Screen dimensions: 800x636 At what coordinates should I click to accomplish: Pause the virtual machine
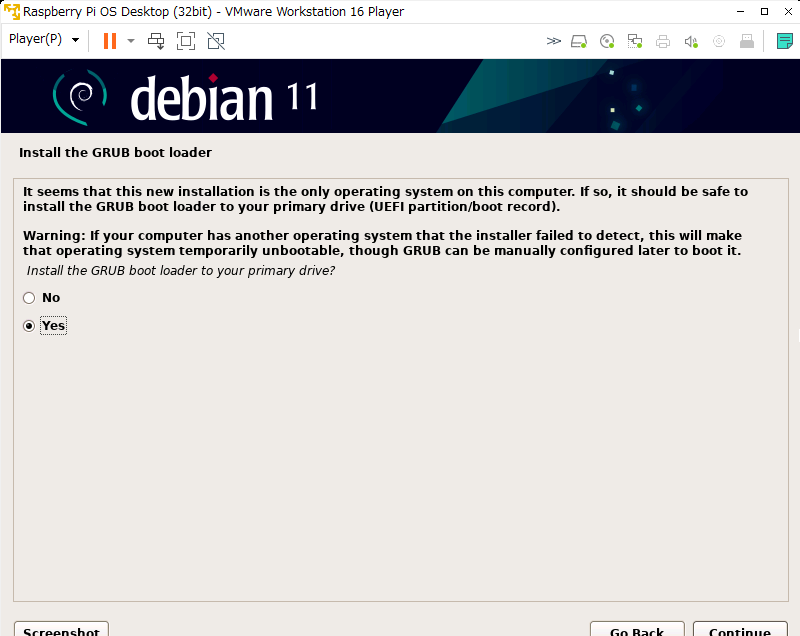pos(110,41)
